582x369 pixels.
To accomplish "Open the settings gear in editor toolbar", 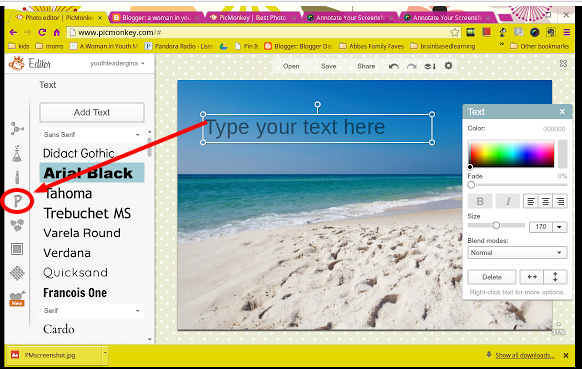I will [x=448, y=66].
